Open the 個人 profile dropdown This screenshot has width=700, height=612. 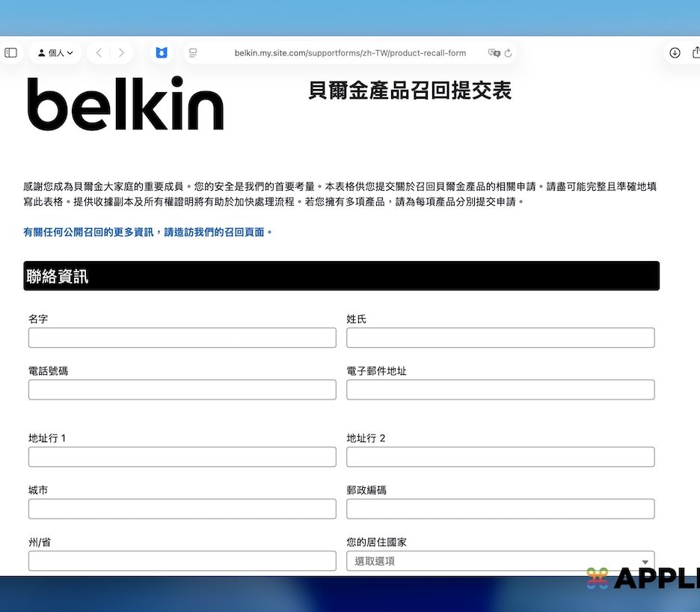coord(55,53)
